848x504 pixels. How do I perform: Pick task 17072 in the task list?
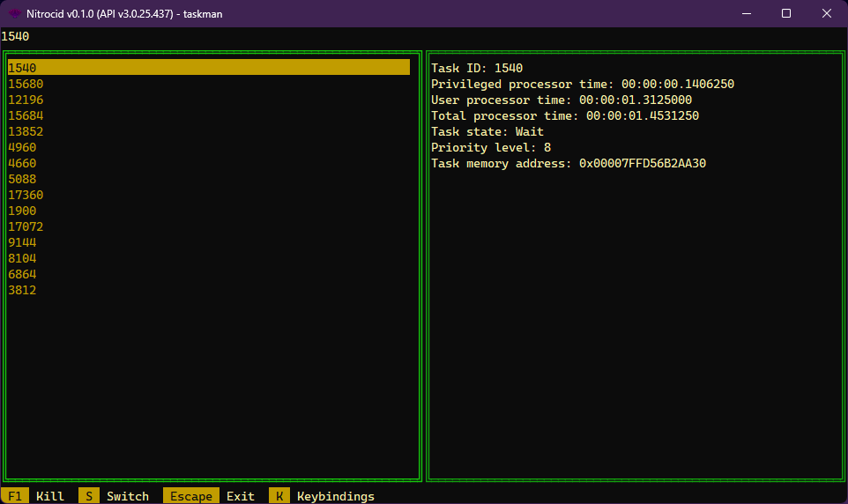(x=26, y=226)
